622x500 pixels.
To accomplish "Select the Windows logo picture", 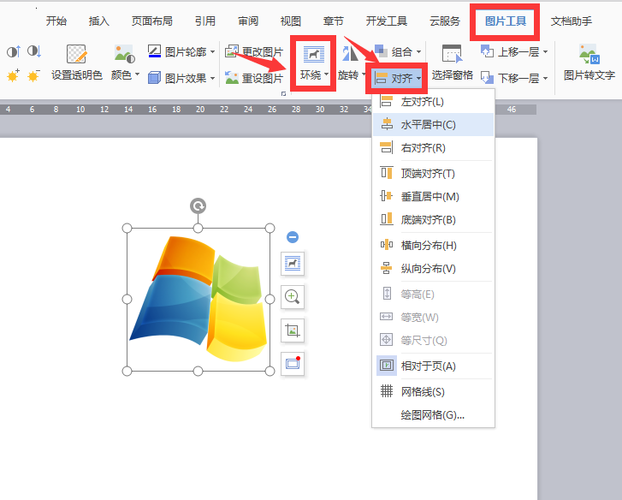I will point(198,299).
